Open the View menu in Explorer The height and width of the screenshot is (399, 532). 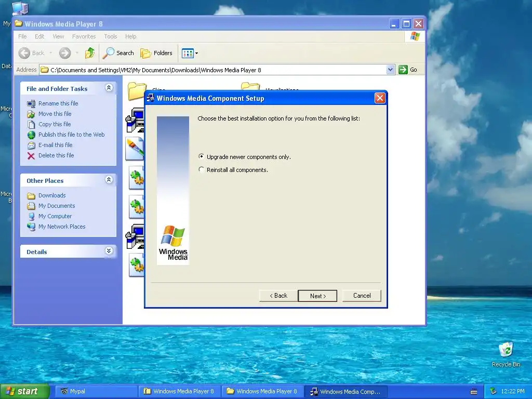(x=58, y=36)
